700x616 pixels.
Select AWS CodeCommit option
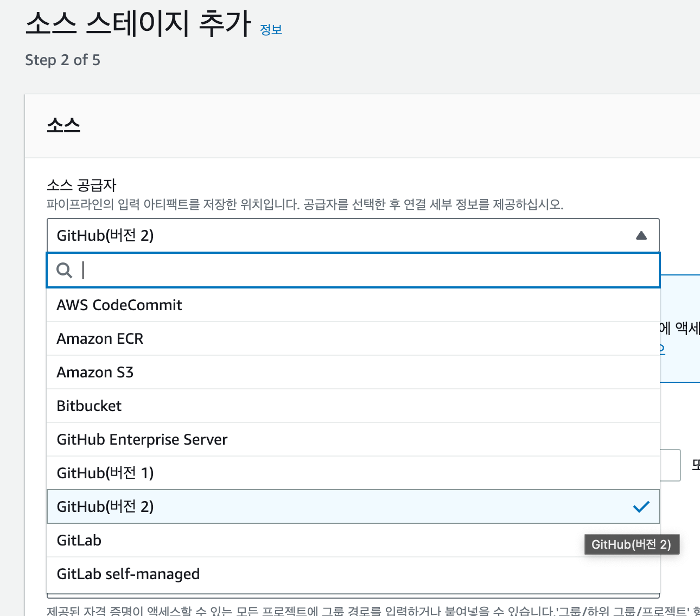(353, 305)
